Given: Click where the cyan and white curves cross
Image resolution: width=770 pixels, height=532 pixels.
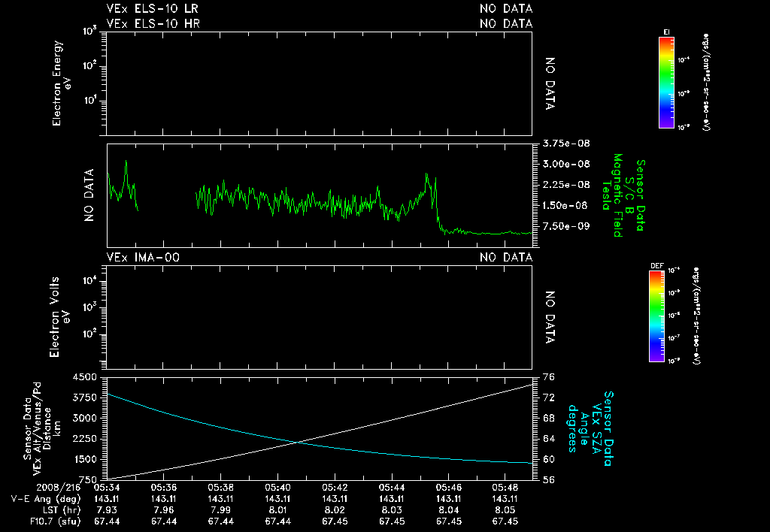Looking at the screenshot, I should pos(298,442).
